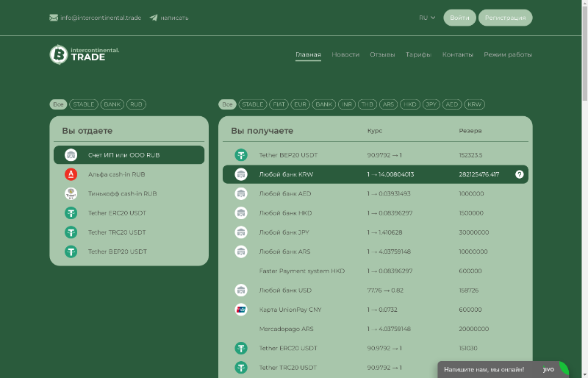Open the RU language dropdown
588x378 pixels.
(426, 18)
